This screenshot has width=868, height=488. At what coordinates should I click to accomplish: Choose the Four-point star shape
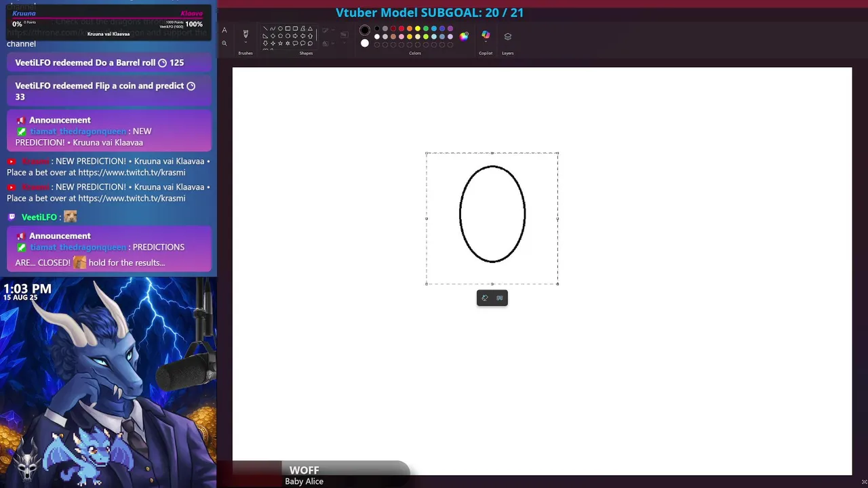(273, 43)
